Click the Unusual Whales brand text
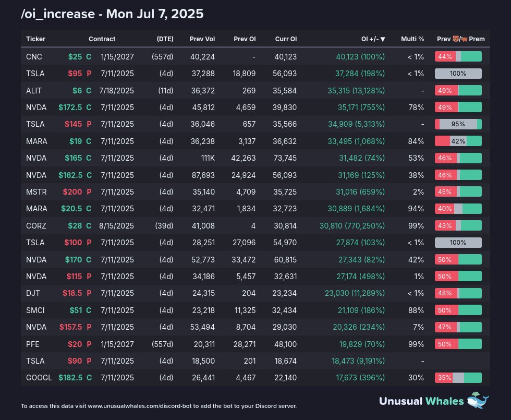511x420 pixels. coord(421,401)
